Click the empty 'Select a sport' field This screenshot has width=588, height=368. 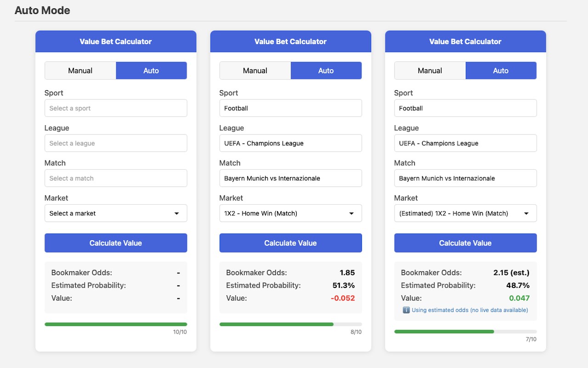116,108
